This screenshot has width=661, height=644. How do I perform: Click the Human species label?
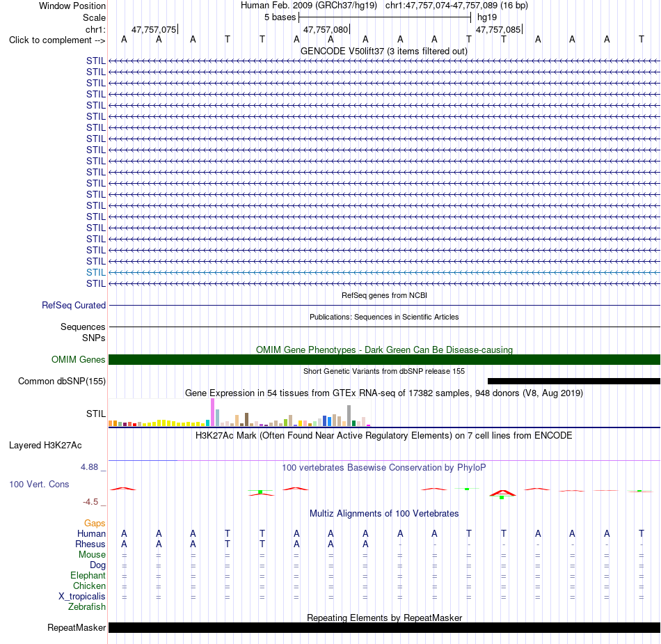point(91,533)
